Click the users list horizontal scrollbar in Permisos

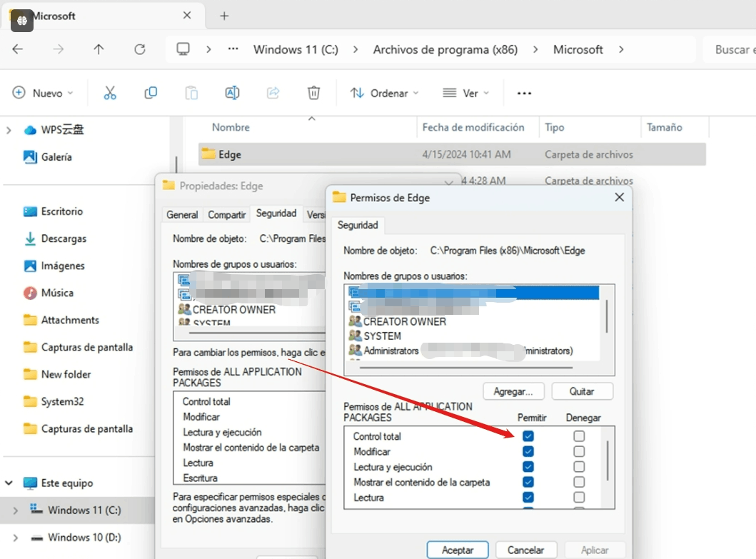click(x=465, y=368)
